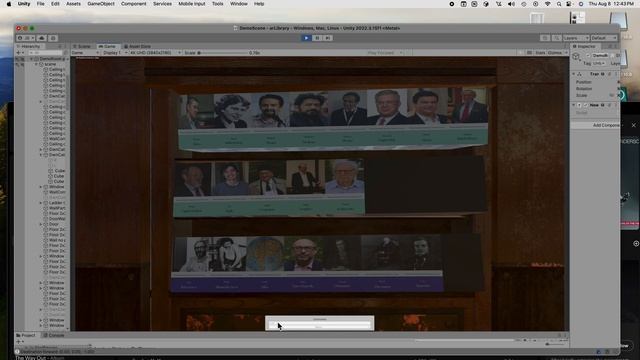The width and height of the screenshot is (640, 360).
Task: Open the Tag dropdown in Inspector
Action: coord(598,63)
